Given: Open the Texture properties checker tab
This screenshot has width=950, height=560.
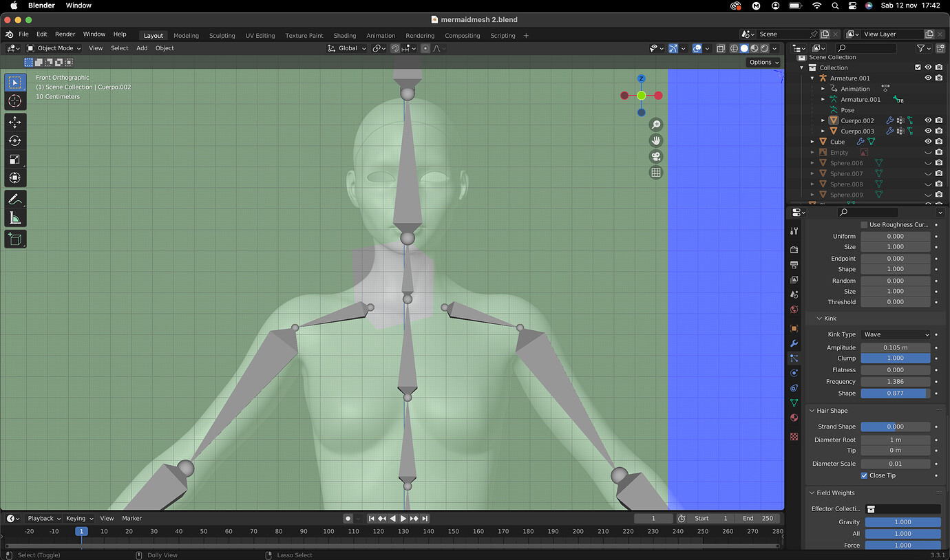Looking at the screenshot, I should point(794,436).
